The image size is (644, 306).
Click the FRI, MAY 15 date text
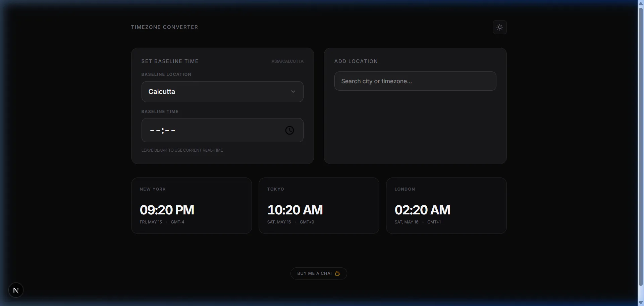[151, 222]
